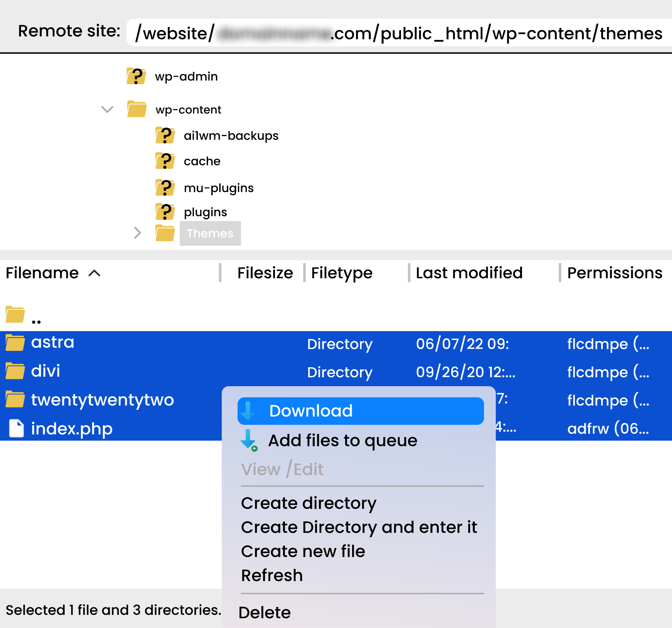Click Create directory menu entry
Viewport: 672px width, 628px height.
point(308,503)
